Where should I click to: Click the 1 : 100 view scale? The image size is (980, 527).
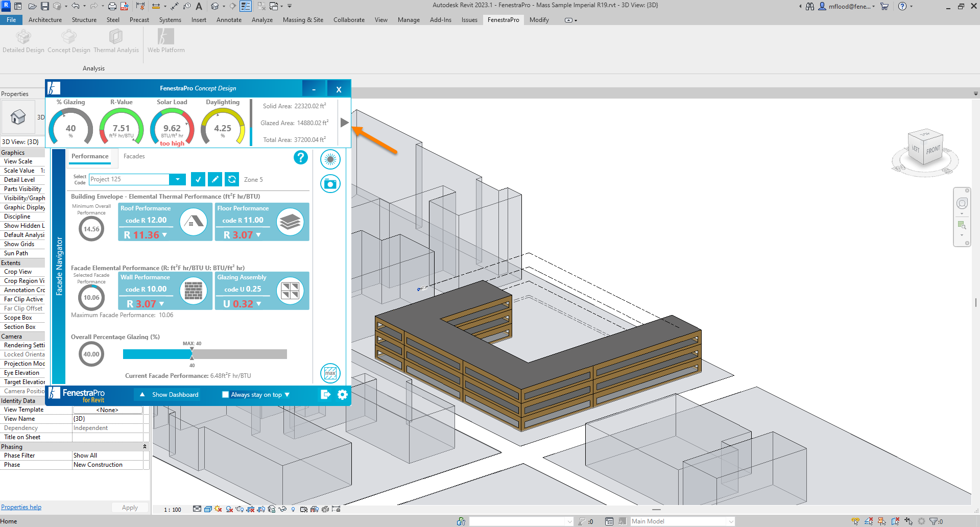[173, 510]
